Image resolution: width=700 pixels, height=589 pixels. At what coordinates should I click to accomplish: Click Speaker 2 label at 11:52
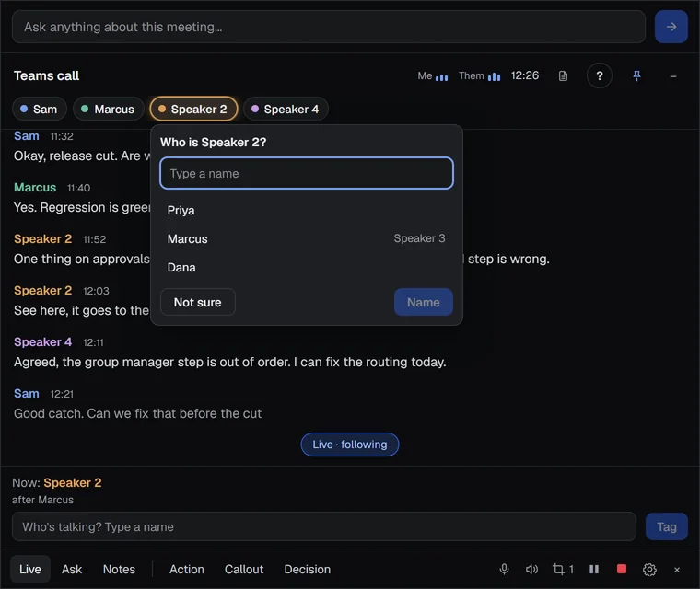tap(43, 238)
